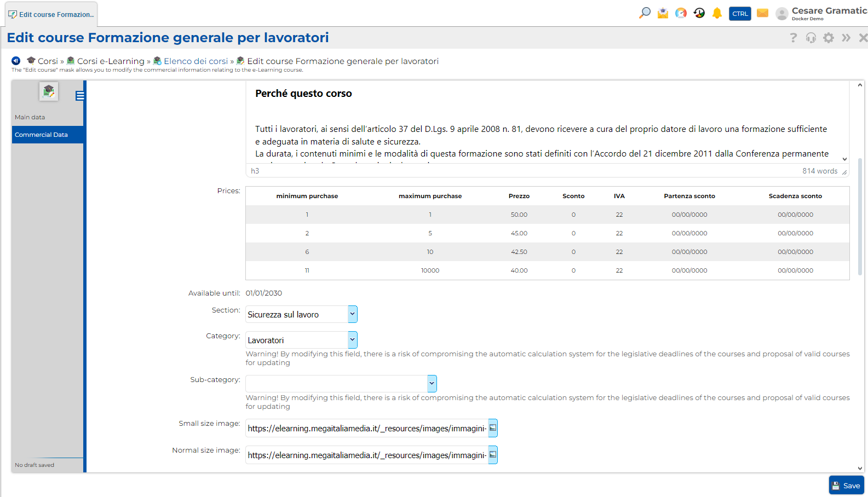Viewport: 868px width, 497px height.
Task: Expand the empty Sub-category dropdown
Action: (432, 384)
